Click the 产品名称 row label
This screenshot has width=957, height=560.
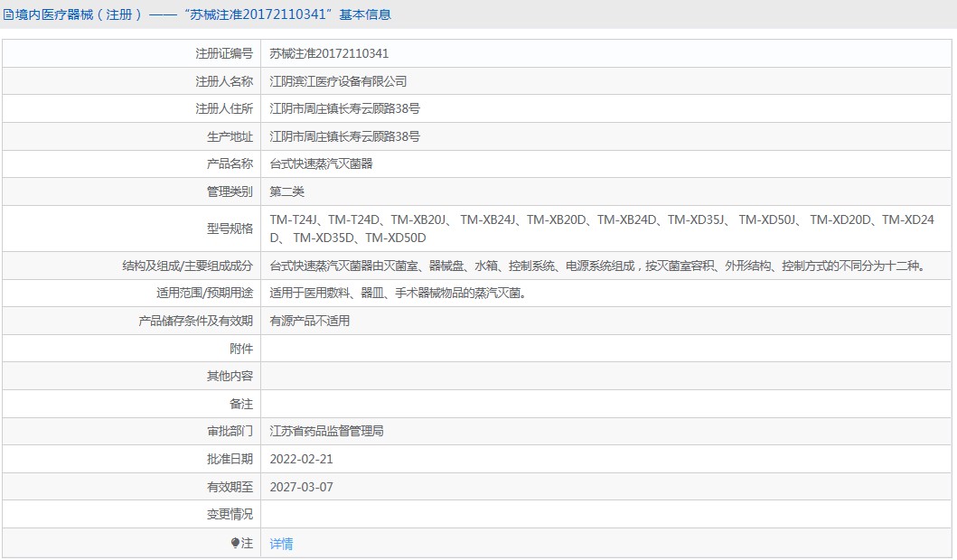click(230, 163)
